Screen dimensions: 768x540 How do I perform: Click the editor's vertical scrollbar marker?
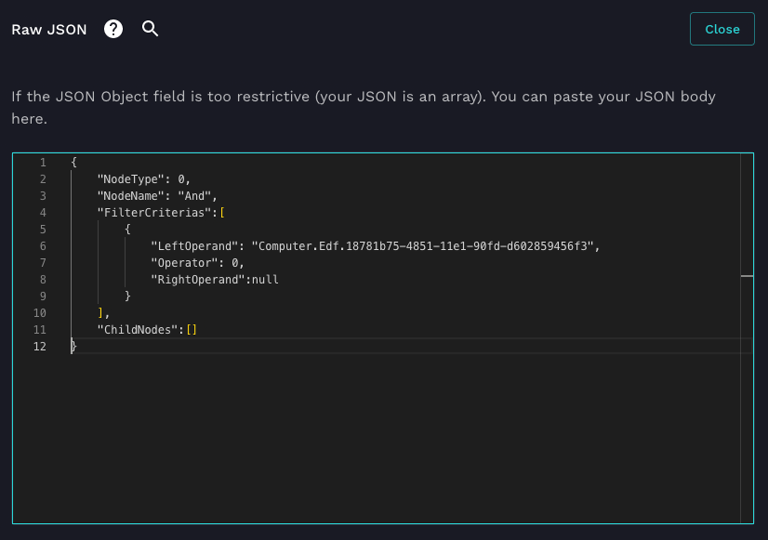click(747, 276)
